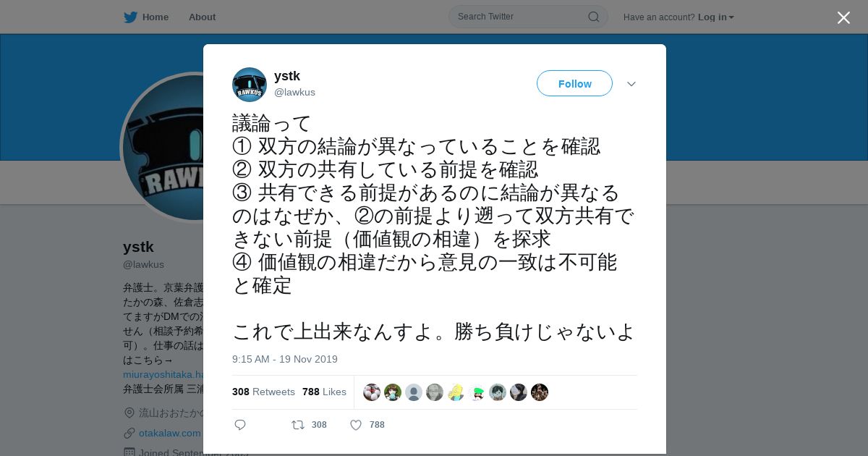View the 308 Retweets list

263,392
